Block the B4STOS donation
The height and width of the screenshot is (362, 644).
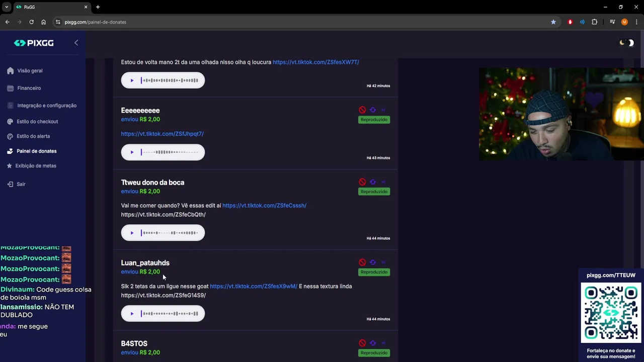click(362, 343)
